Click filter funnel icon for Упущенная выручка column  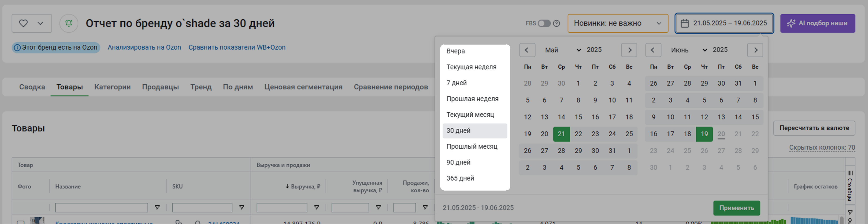click(x=378, y=208)
